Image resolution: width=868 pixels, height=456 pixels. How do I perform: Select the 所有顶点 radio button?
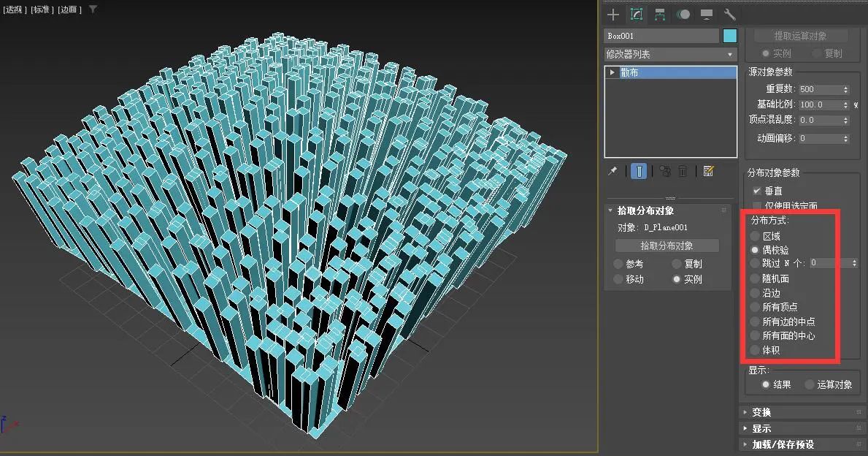755,307
